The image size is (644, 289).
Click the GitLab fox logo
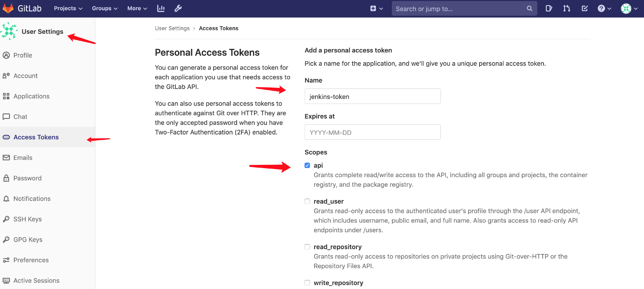(8, 8)
